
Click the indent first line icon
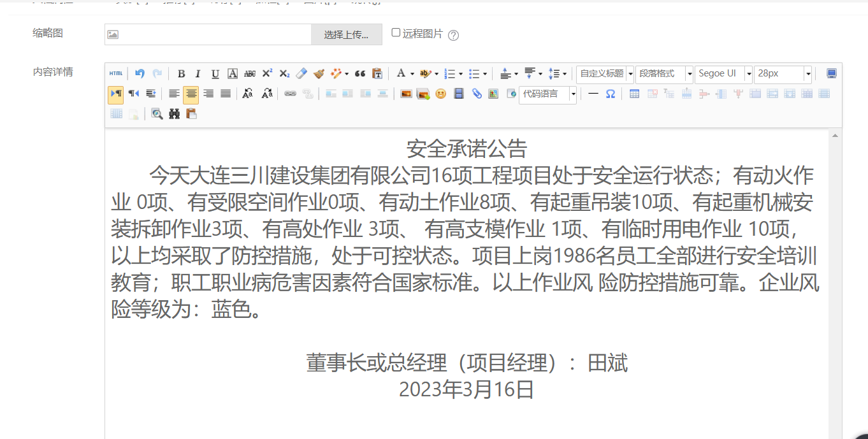151,94
